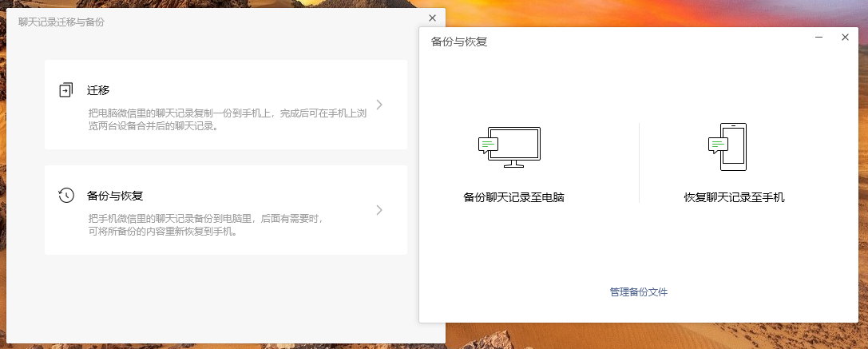Click the backup description text about 手机微信
The height and width of the screenshot is (349, 868).
205,225
